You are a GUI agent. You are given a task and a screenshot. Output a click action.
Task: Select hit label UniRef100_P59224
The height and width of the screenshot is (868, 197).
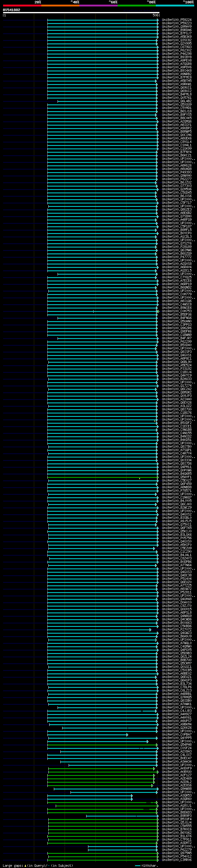point(177,20)
